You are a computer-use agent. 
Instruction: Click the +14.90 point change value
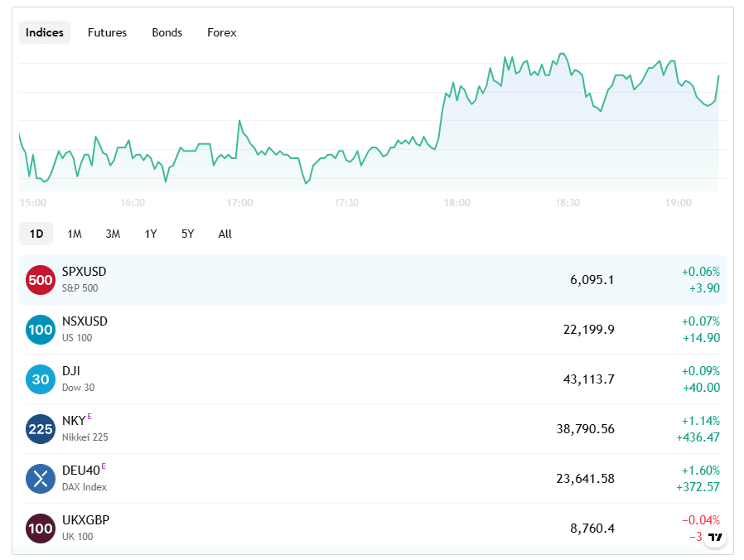coord(701,338)
